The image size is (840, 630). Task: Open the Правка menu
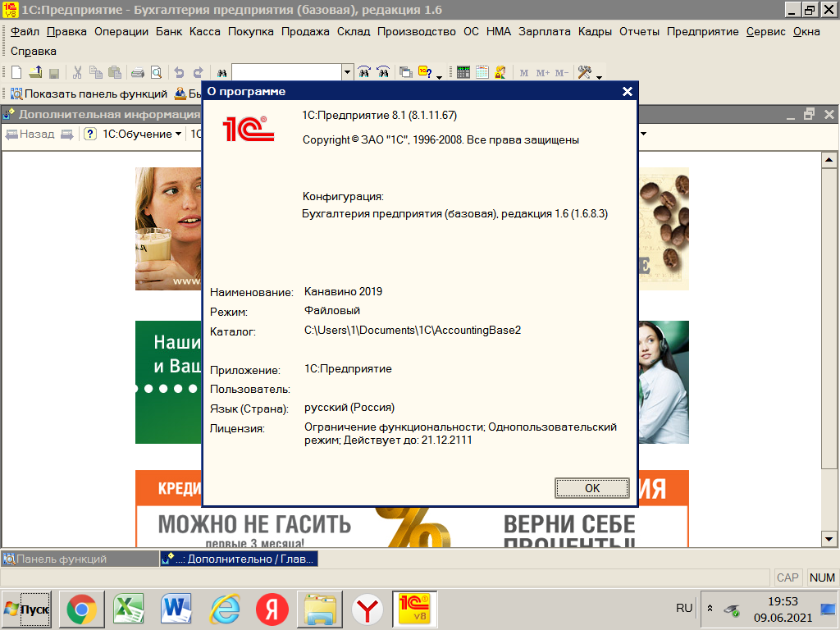[66, 32]
